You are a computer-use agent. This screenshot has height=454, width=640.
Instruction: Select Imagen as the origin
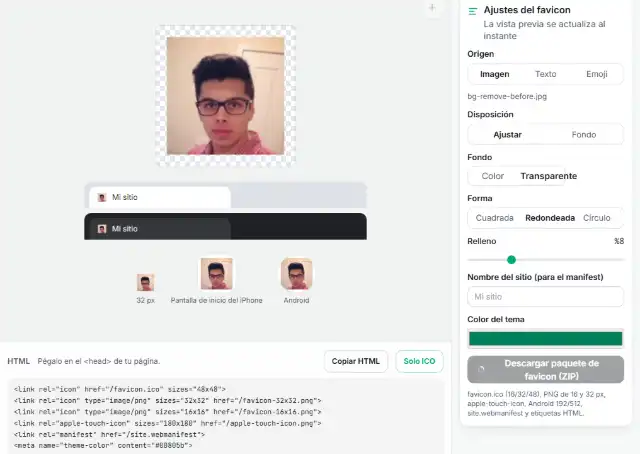(494, 74)
